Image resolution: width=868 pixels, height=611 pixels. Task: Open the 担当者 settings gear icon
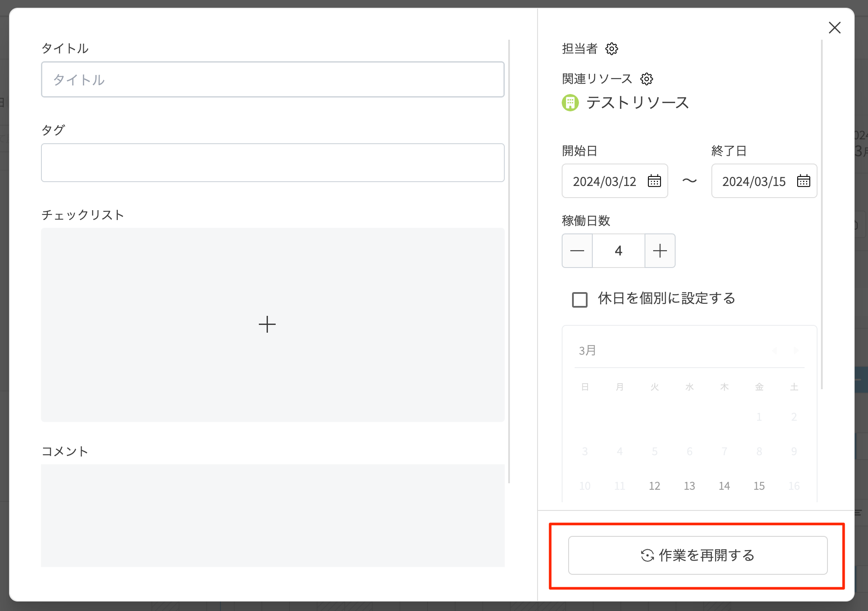tap(611, 49)
